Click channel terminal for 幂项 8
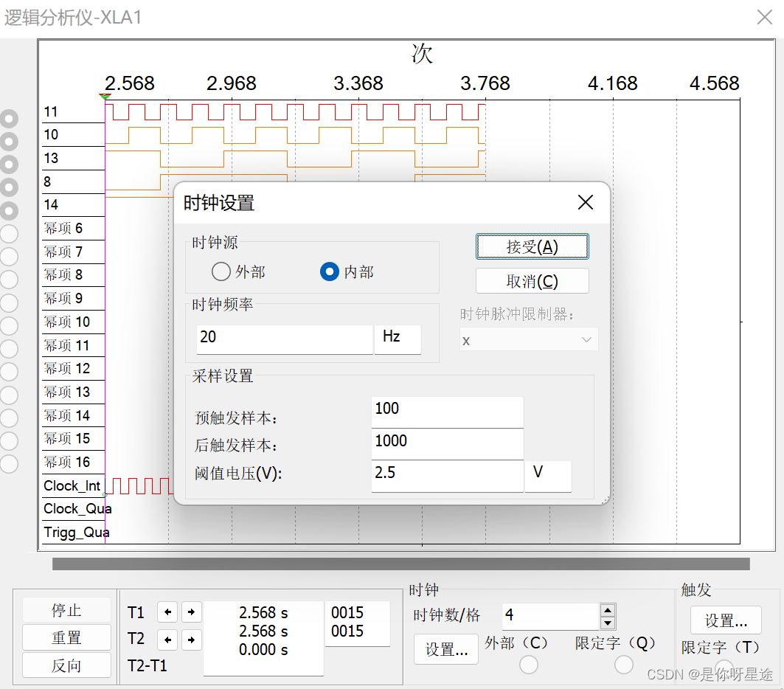784x689 pixels. pos(9,280)
